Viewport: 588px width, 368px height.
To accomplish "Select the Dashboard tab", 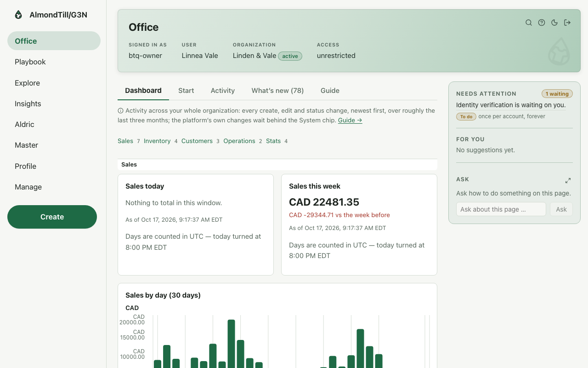I will 143,91.
